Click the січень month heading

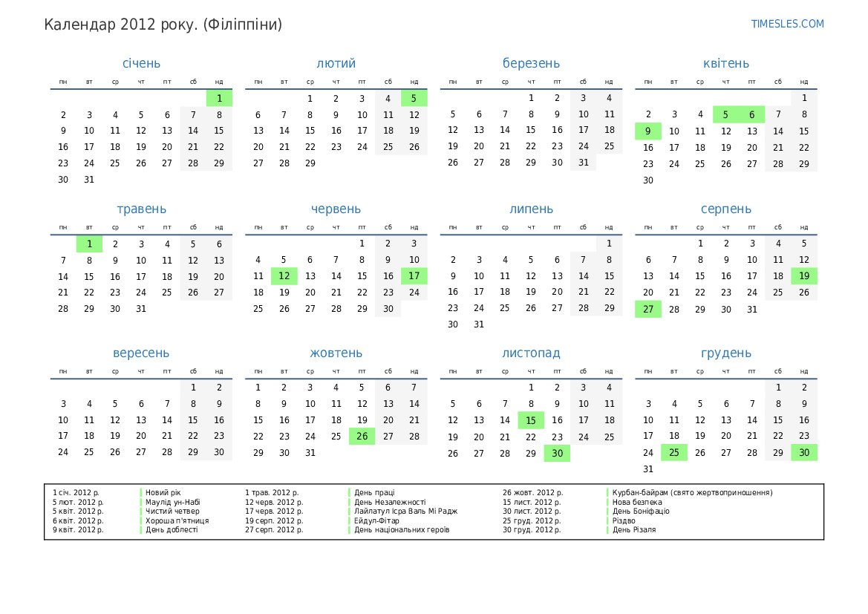point(141,63)
